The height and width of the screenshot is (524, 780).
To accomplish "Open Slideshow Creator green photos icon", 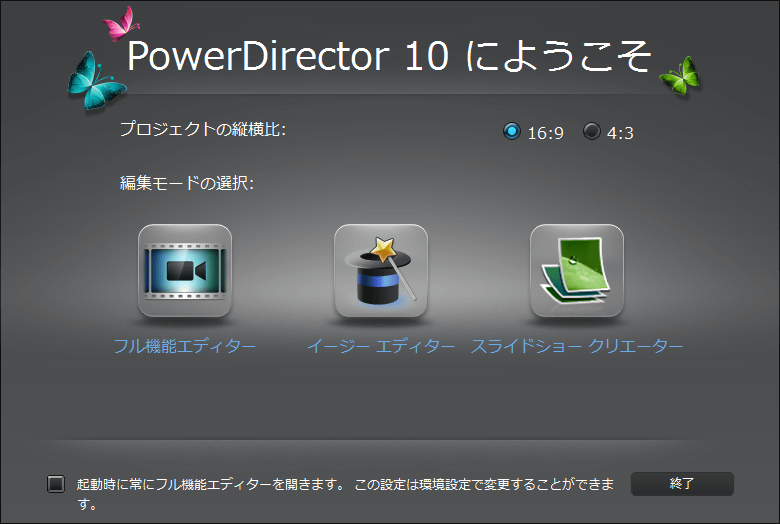I will (x=577, y=270).
